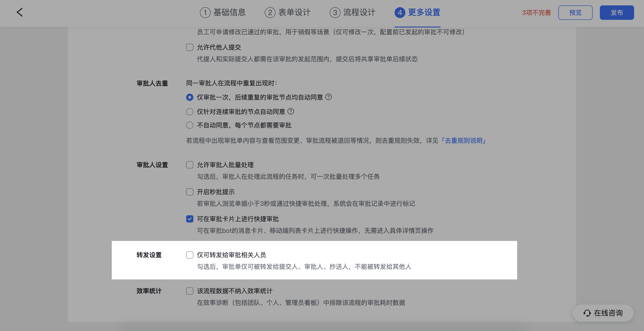Open help icon for 仅针对连续审批 option

(290, 111)
